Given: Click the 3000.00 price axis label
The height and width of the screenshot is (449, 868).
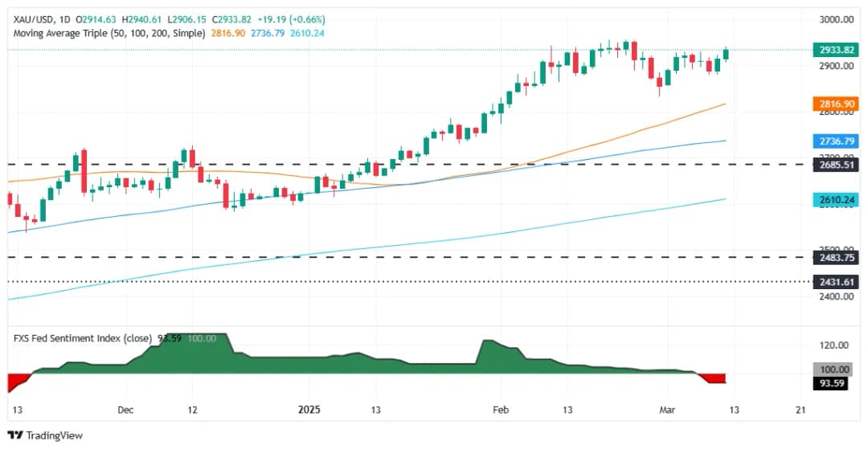Looking at the screenshot, I should click(x=837, y=19).
